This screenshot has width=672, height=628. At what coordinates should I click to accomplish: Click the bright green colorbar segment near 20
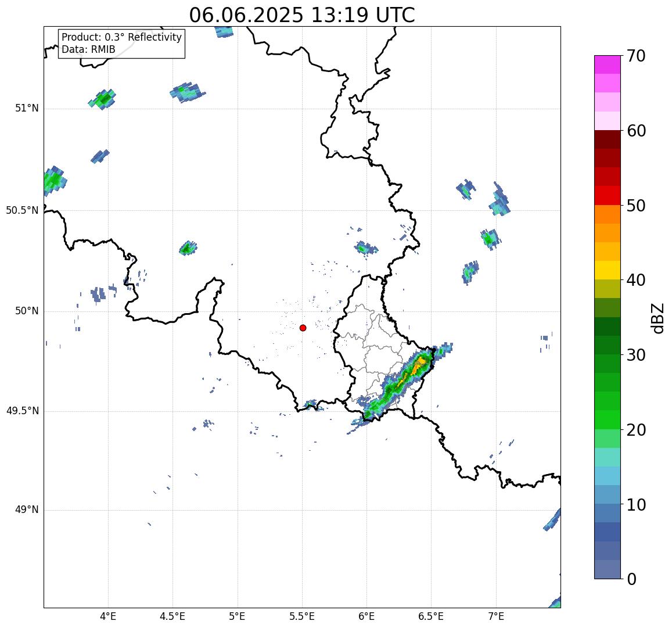point(608,419)
